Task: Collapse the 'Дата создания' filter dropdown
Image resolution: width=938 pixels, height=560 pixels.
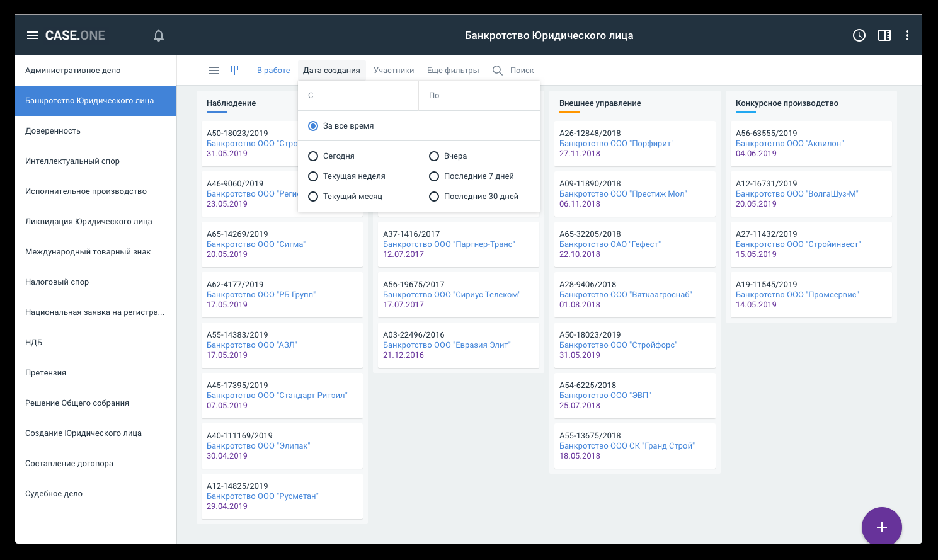Action: [x=331, y=71]
